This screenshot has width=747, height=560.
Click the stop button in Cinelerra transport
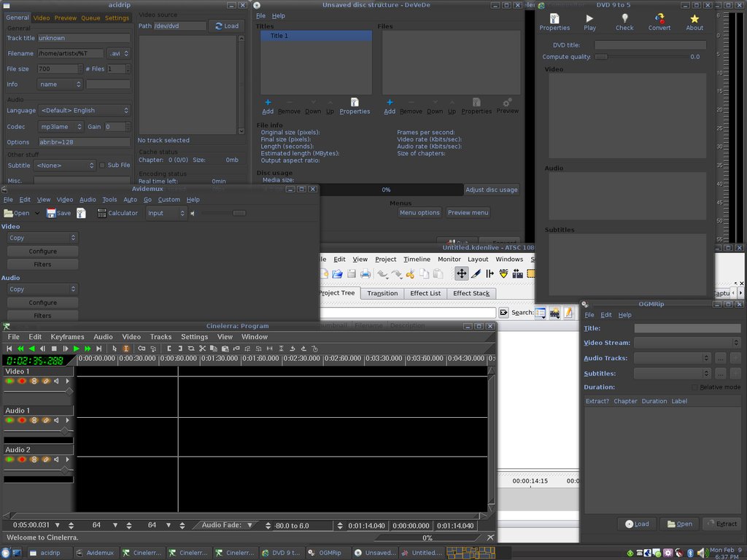point(54,349)
